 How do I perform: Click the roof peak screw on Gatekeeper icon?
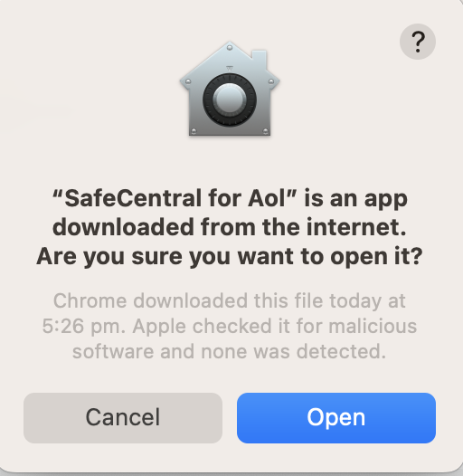[230, 48]
